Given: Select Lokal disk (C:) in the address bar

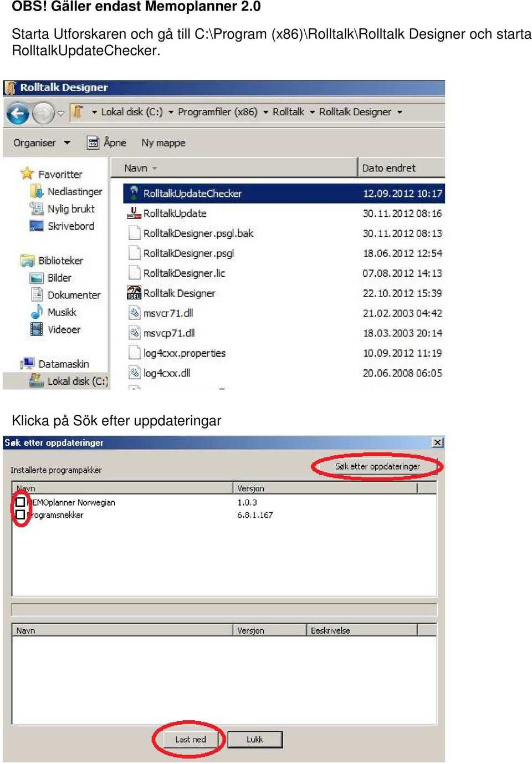Looking at the screenshot, I should pyautogui.click(x=132, y=112).
